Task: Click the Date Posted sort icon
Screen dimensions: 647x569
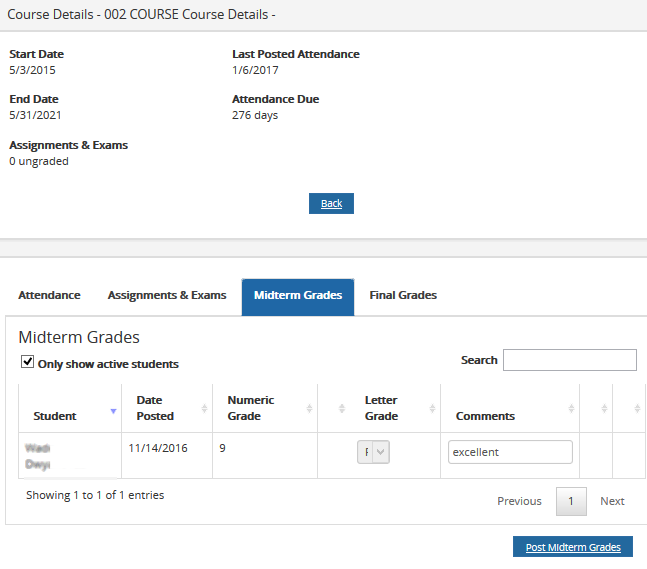Action: 205,408
